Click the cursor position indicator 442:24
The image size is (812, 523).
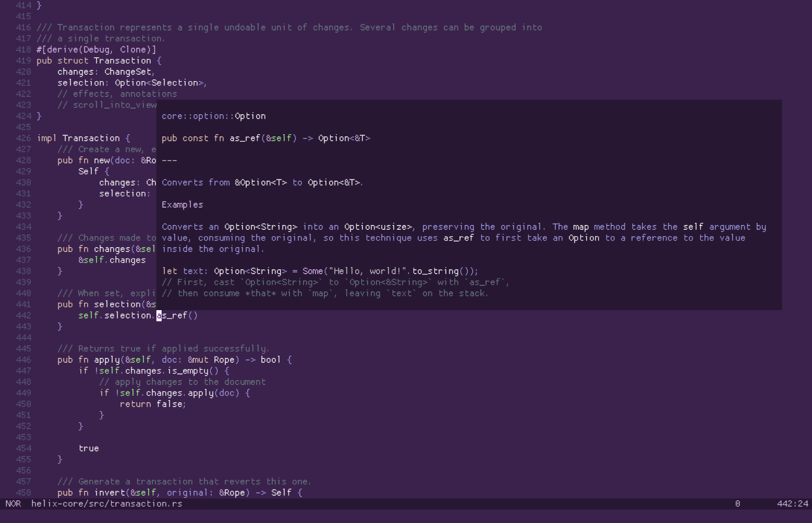coord(790,503)
